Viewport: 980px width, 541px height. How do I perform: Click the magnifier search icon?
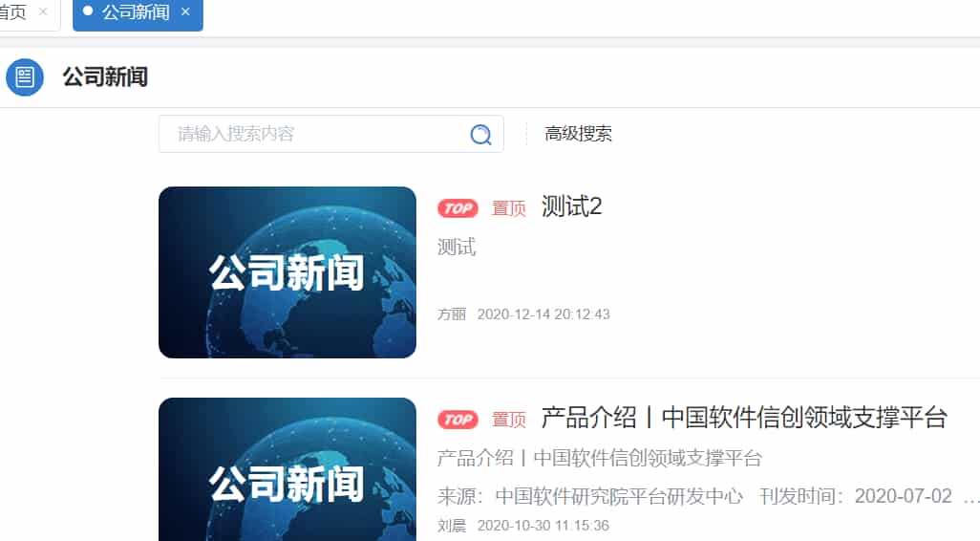tap(480, 135)
